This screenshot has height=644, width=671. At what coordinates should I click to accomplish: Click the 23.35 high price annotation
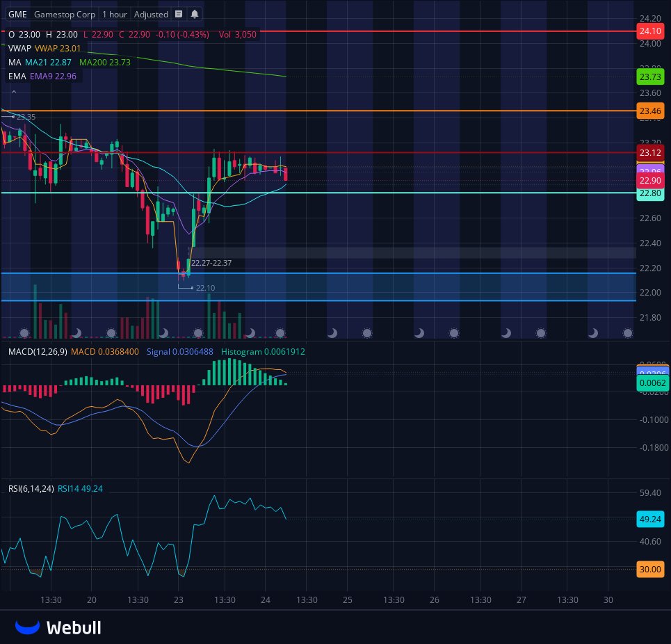[26, 117]
